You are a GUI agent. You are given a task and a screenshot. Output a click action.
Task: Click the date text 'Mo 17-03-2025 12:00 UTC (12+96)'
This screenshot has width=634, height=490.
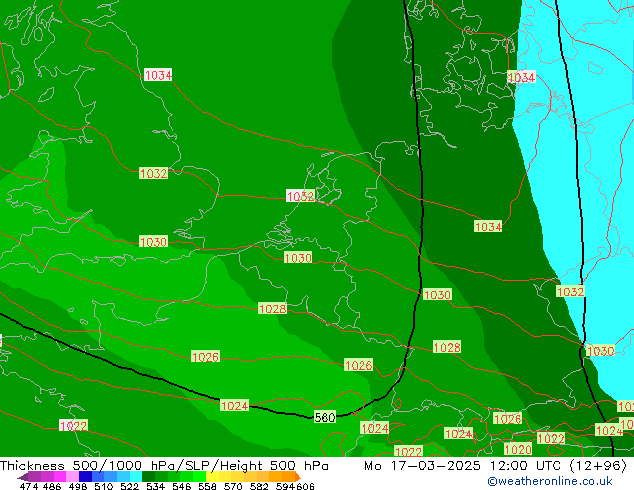pos(495,466)
